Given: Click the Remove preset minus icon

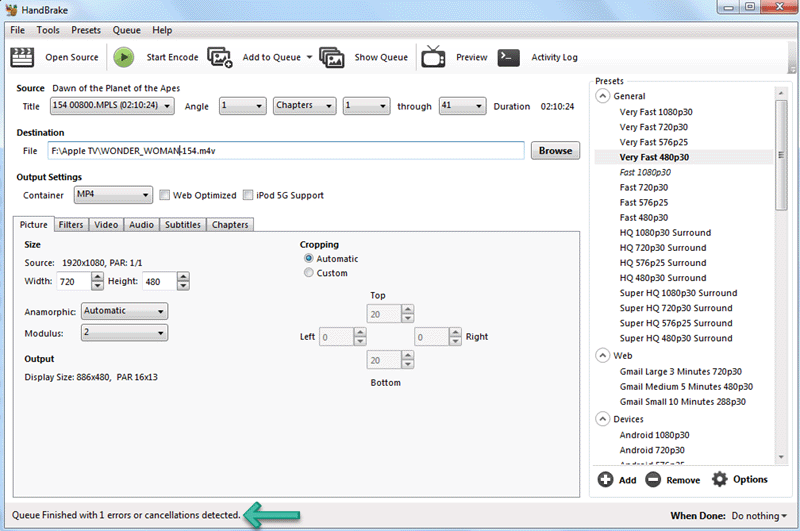Looking at the screenshot, I should (653, 479).
